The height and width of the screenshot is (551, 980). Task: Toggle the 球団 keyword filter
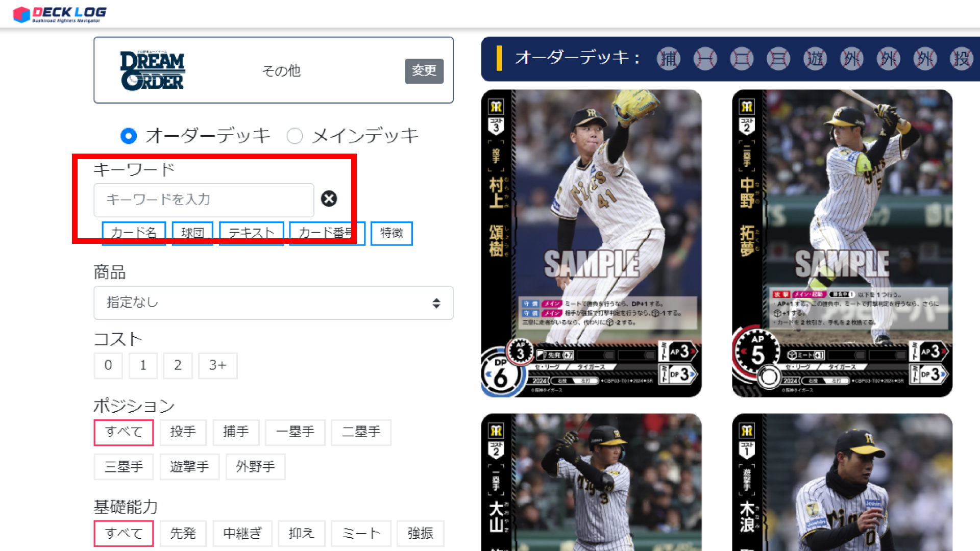pyautogui.click(x=192, y=233)
